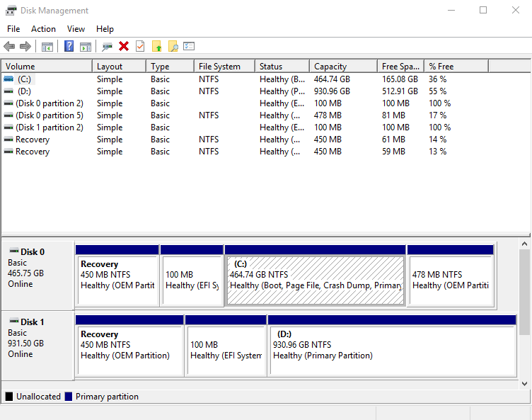Click the Disk 0 disk icon
The width and height of the screenshot is (532, 420).
(x=14, y=251)
